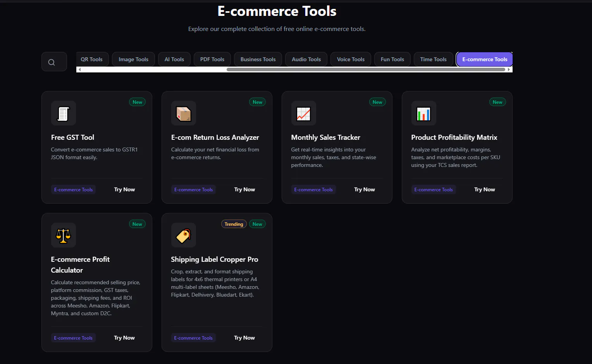Click Try Now on Product Profitability Matrix

click(x=485, y=189)
